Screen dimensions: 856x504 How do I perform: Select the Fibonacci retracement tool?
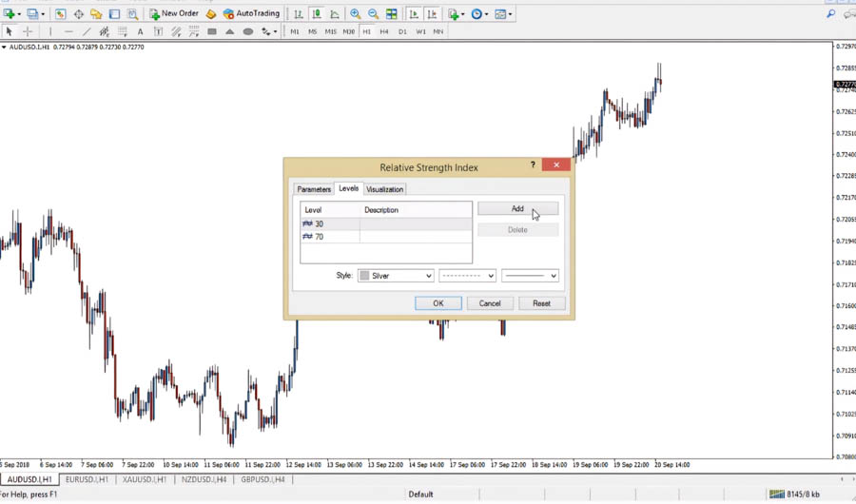coord(123,31)
